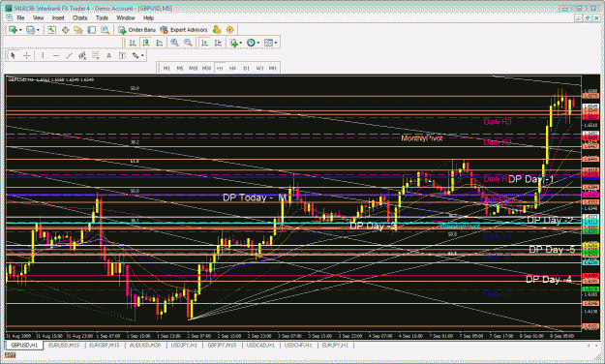Screen dimensions: 605x364
Task: Open the Periods clock icon
Action: pyautogui.click(x=251, y=43)
